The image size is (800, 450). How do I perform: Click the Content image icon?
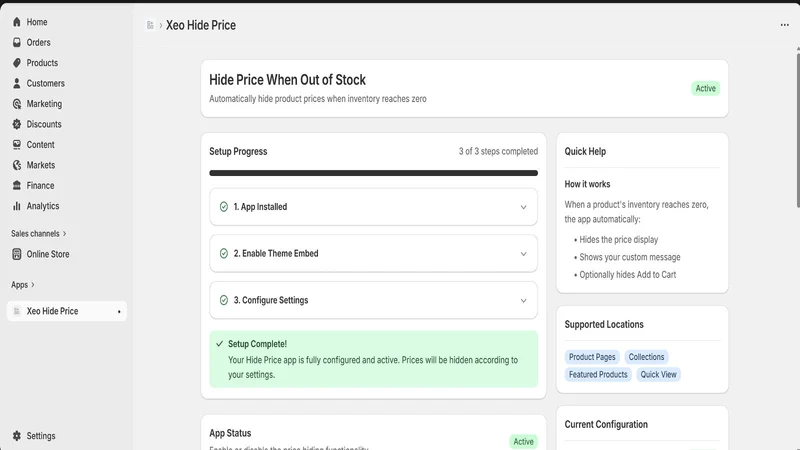coord(17,144)
